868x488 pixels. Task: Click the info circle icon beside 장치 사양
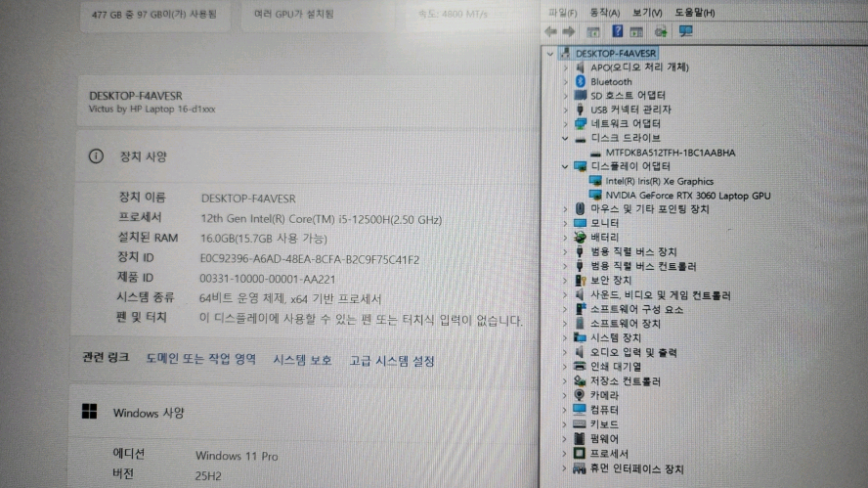tap(96, 156)
